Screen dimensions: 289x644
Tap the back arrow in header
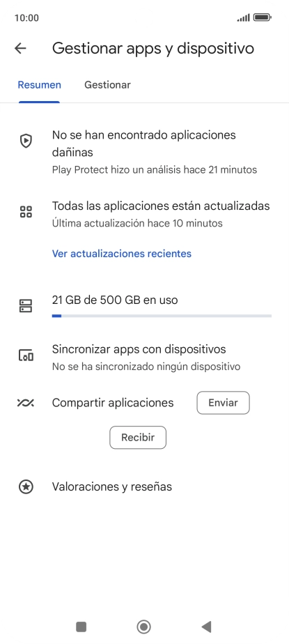coord(20,48)
